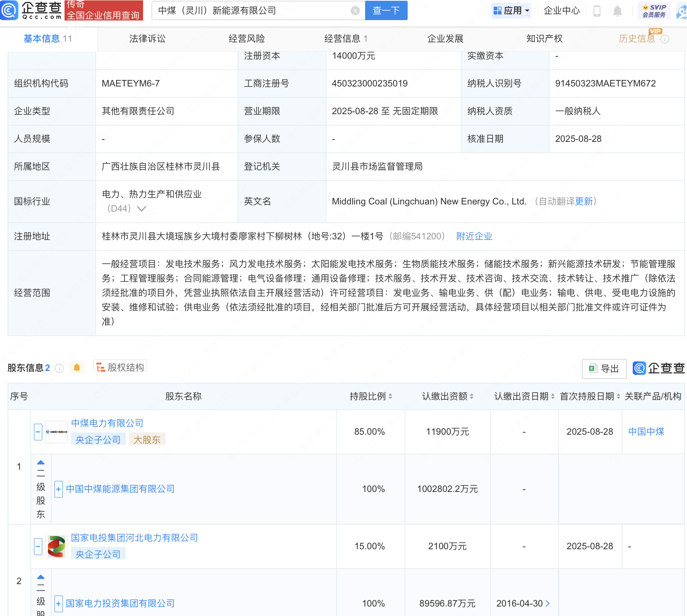Click 11900万元 contribution cell
Viewport: 687px width, 616px height.
coord(447,432)
